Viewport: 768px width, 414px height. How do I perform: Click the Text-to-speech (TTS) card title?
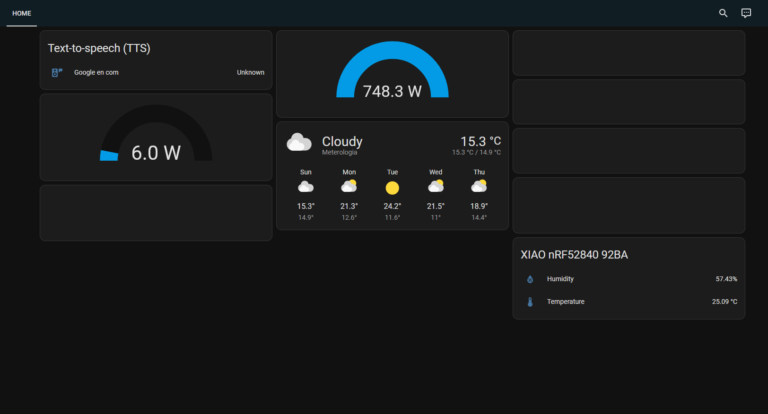click(99, 48)
